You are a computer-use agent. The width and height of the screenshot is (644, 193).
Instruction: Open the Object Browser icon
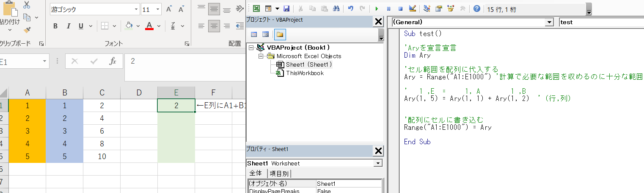point(451,8)
